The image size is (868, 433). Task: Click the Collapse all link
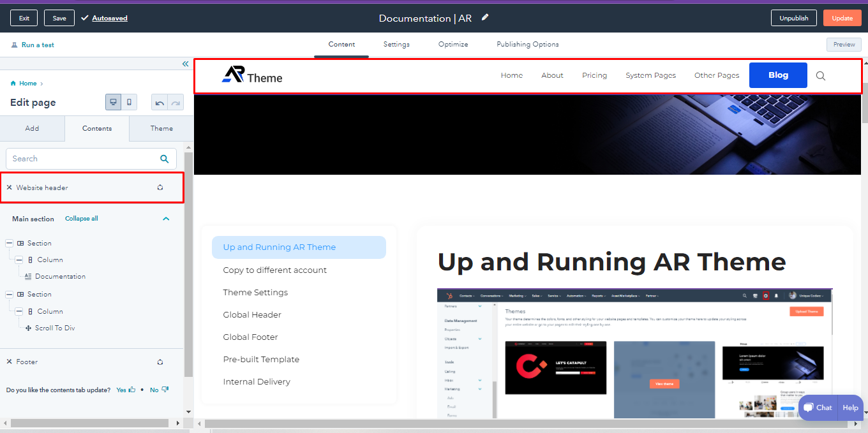pos(82,219)
